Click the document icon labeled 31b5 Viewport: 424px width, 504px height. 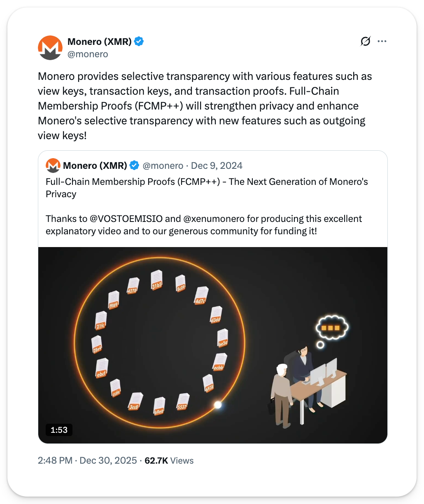point(156,281)
